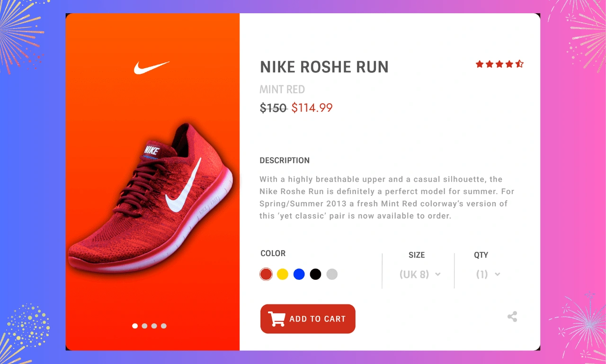Image resolution: width=606 pixels, height=364 pixels.
Task: Click the Nike swoosh logo
Action: tap(151, 68)
